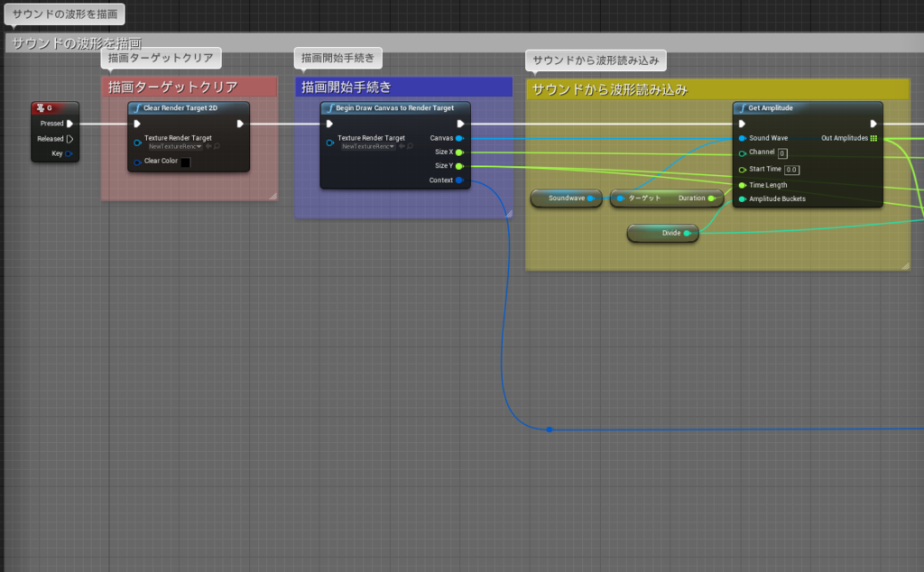Open NewTextureRenc dropdown in Clear Render Target 2D
This screenshot has width=924, height=572.
pos(175,147)
